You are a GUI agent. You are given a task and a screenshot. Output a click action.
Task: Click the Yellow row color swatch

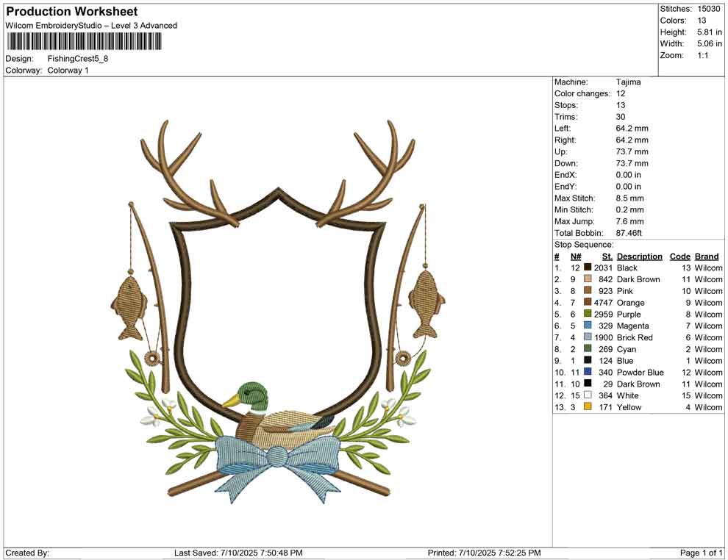pos(588,407)
